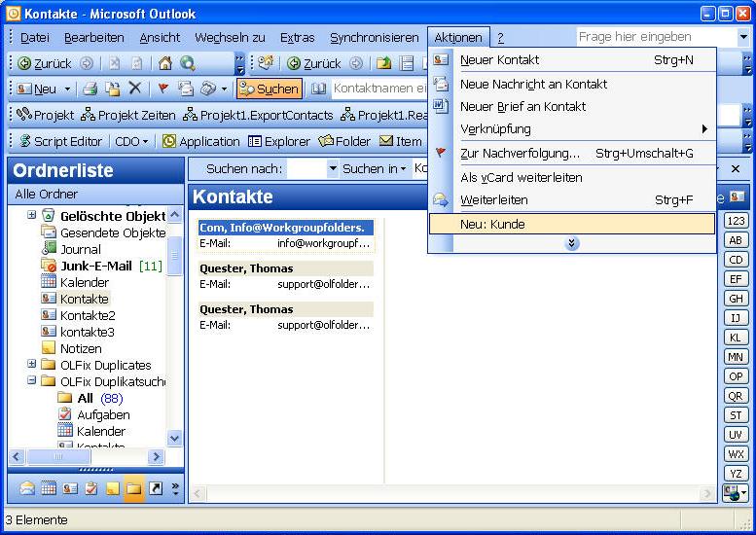Click the Explorer toolbar button
Image resolution: width=756 pixels, height=535 pixels.
coord(278,141)
